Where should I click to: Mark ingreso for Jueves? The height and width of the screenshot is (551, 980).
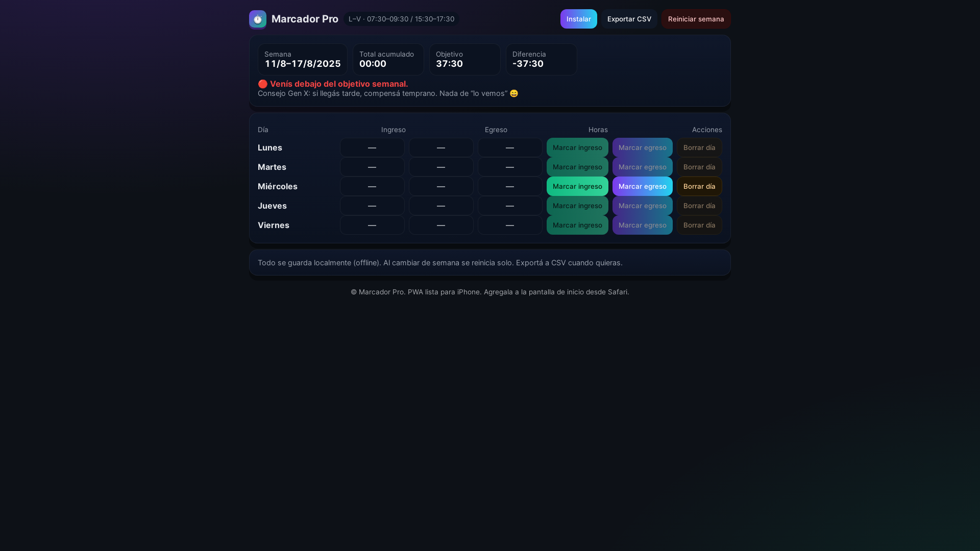pos(577,206)
